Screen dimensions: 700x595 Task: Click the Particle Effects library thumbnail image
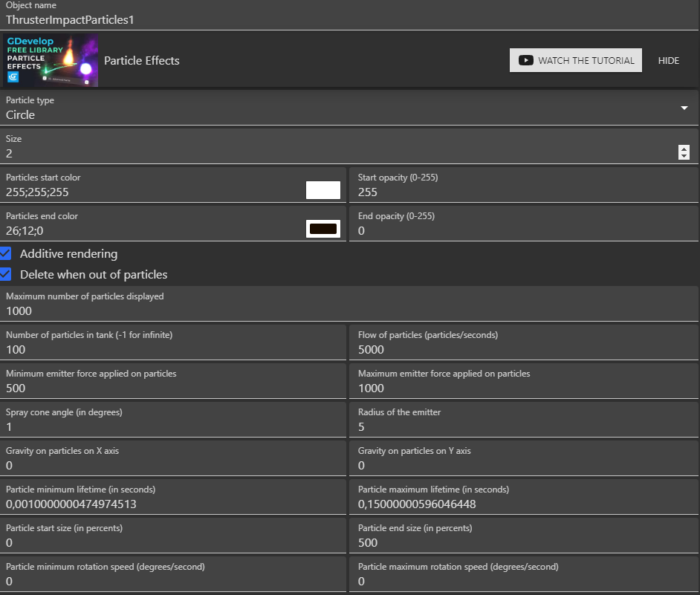[51, 59]
